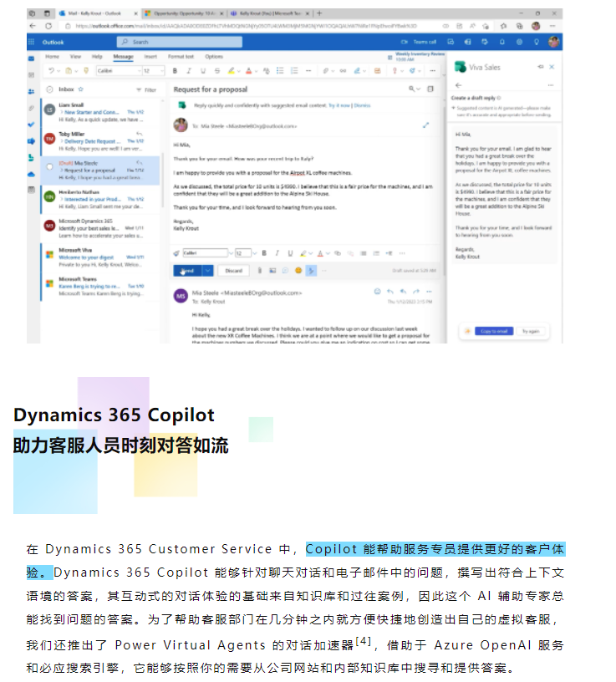Open Toby Miller Delivery Date Request email
Viewport: 616px width, 682px height.
coord(101,141)
